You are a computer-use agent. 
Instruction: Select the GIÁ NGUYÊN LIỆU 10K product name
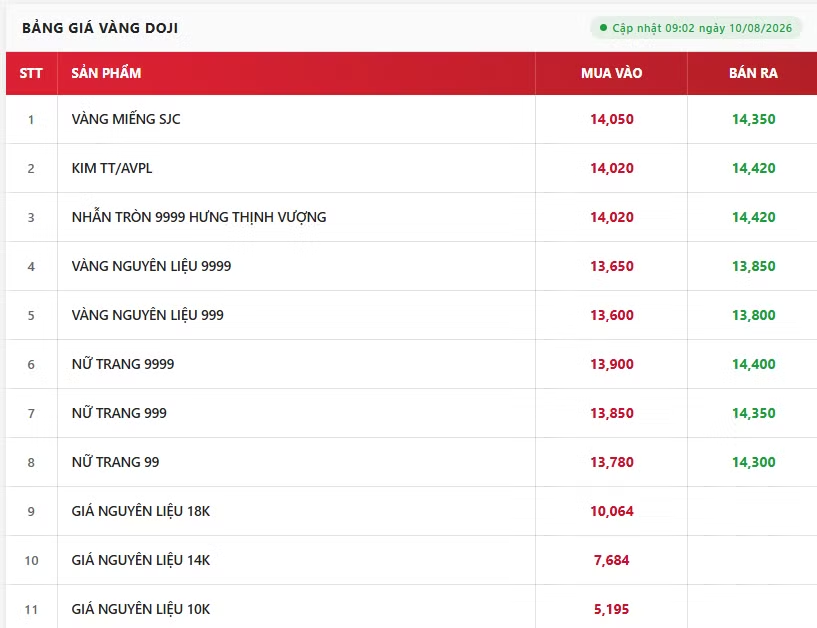click(x=141, y=609)
